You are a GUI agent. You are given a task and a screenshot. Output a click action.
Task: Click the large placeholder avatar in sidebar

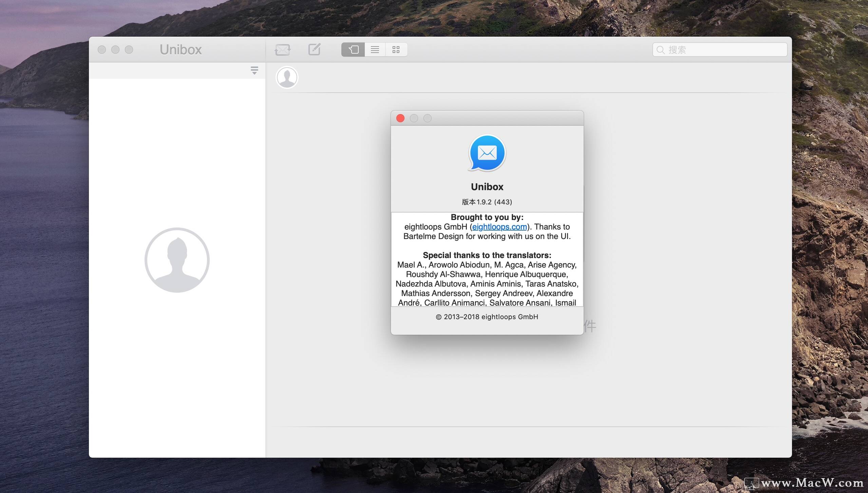pos(177,260)
